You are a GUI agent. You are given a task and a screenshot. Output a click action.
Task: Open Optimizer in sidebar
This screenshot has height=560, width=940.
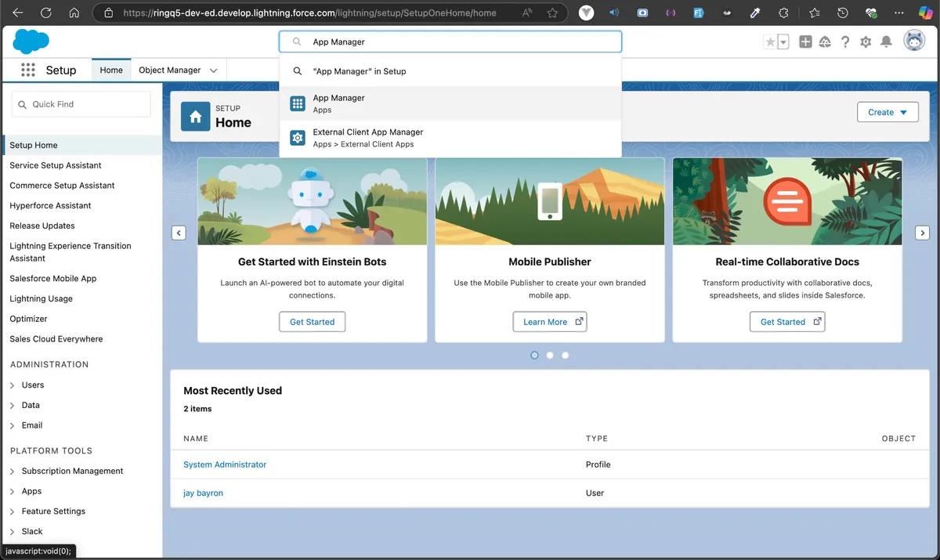point(28,319)
